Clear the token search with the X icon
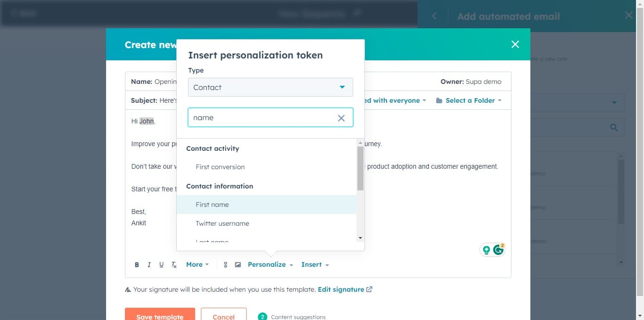Screen dimensions: 644x320 (341, 118)
